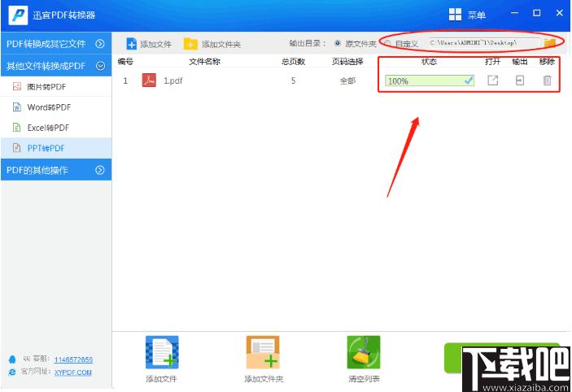Click the top 添加文件夹 toolbar icon
The height and width of the screenshot is (392, 572).
[190, 44]
